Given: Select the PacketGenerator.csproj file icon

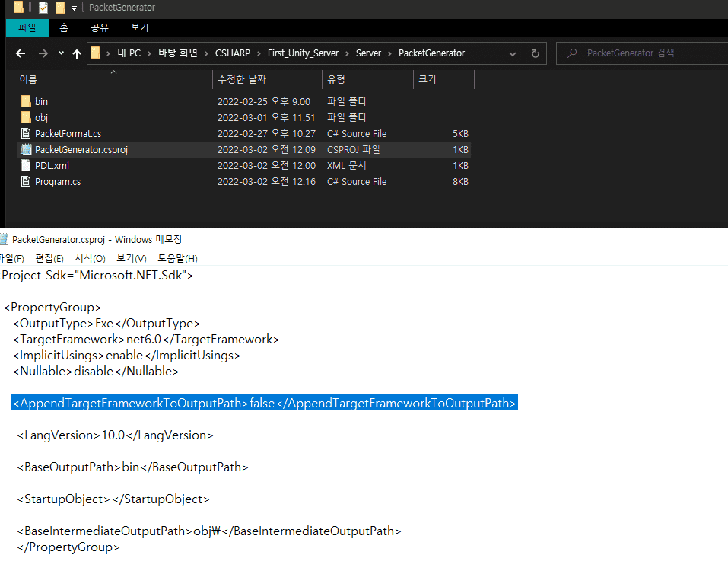Looking at the screenshot, I should click(x=26, y=150).
